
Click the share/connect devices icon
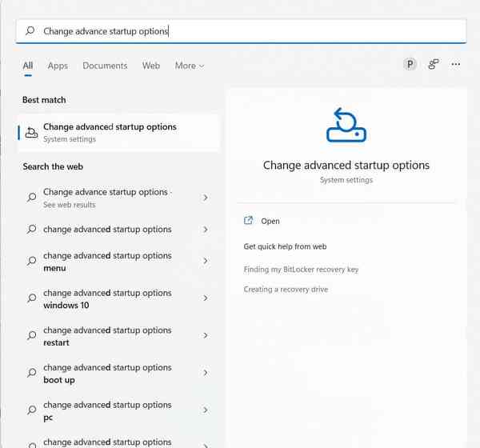[433, 64]
